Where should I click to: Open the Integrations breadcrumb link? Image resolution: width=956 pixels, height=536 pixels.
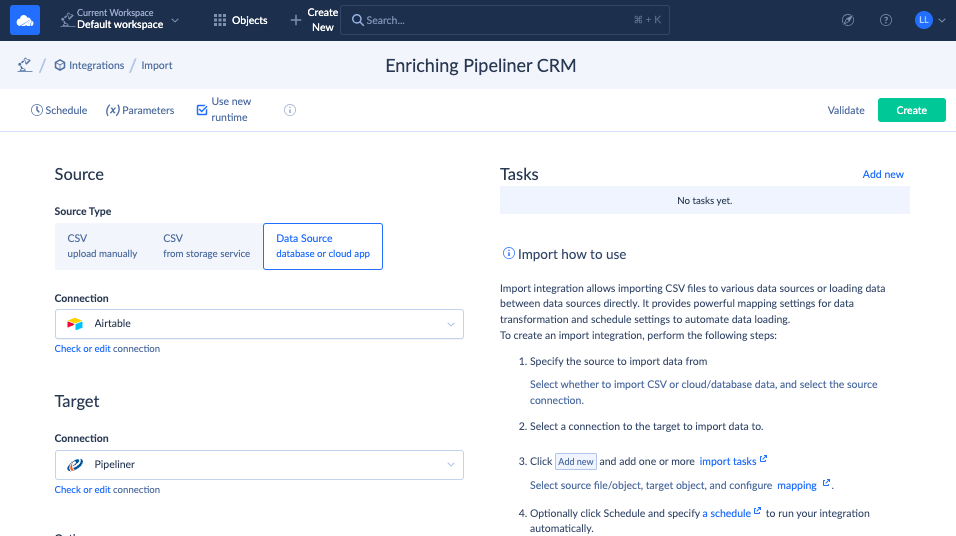pyautogui.click(x=89, y=65)
